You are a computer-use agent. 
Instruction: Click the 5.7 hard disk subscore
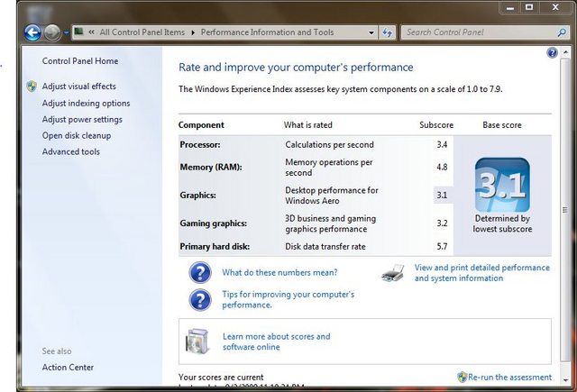[x=442, y=247]
